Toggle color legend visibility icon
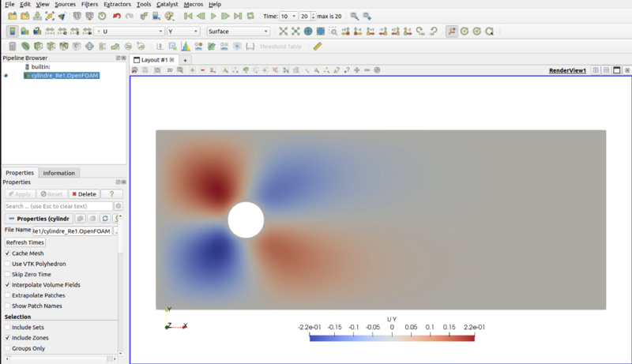Image resolution: width=632 pixels, height=364 pixels. pyautogui.click(x=13, y=31)
